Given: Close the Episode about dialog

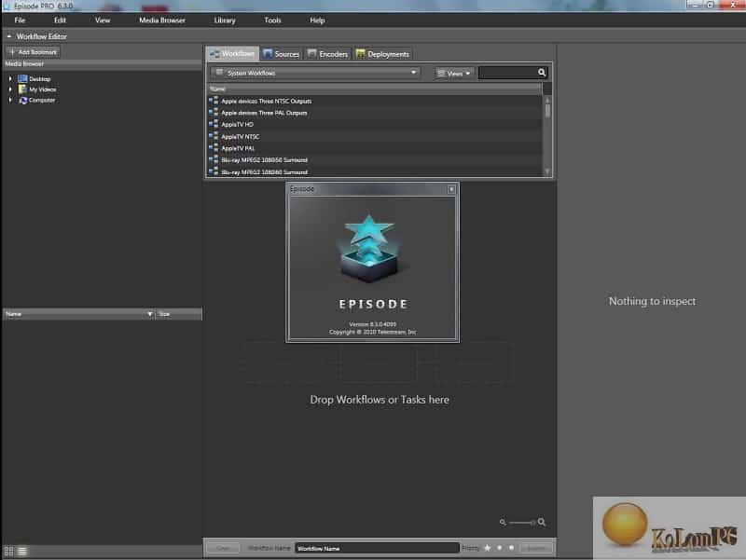Looking at the screenshot, I should coord(451,189).
